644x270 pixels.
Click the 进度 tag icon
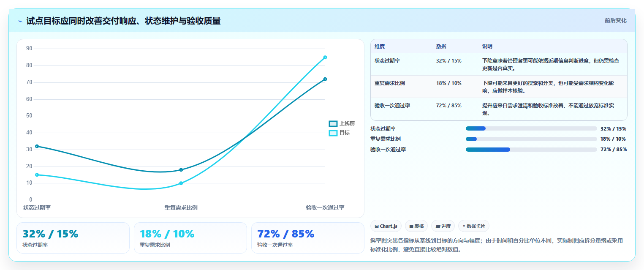pos(438,226)
